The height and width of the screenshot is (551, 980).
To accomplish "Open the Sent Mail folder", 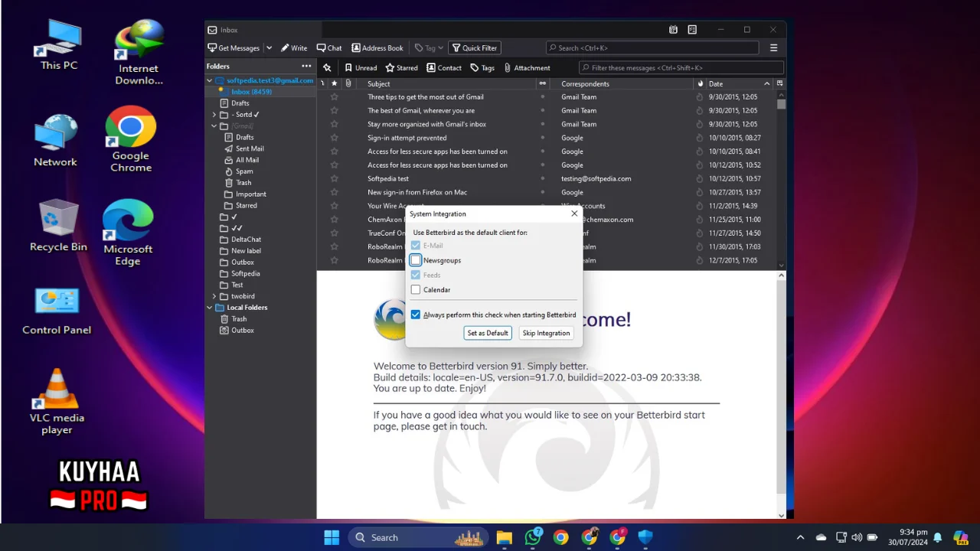I will (x=250, y=148).
